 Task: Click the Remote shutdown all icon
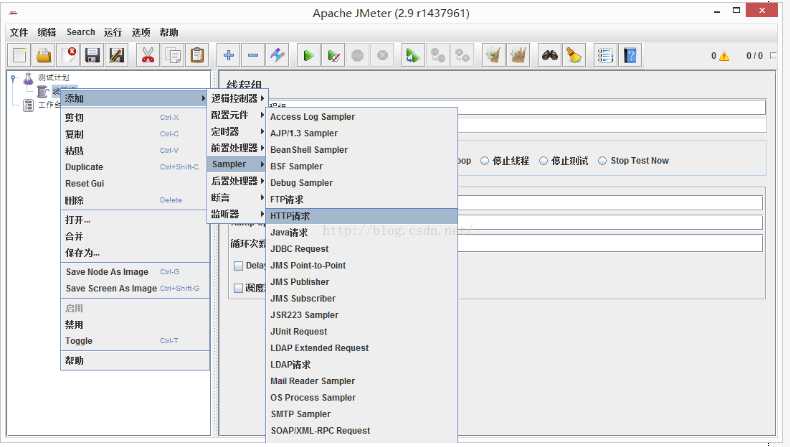tap(462, 55)
